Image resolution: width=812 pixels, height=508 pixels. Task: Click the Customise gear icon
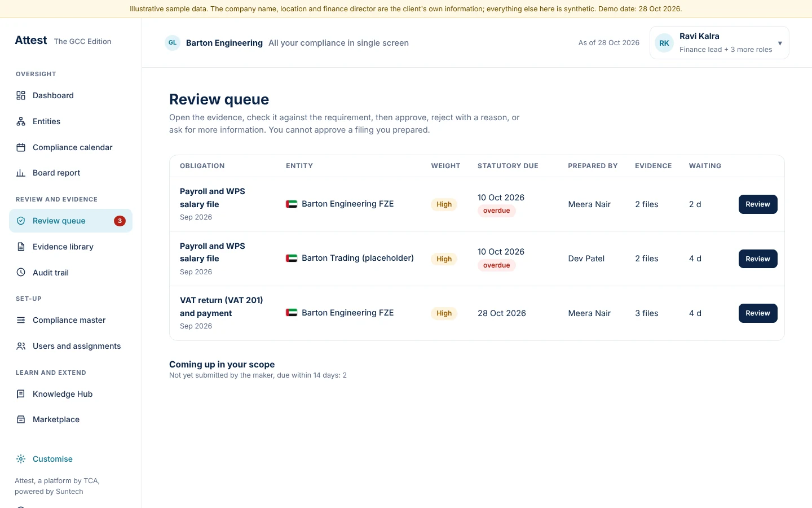coord(21,459)
